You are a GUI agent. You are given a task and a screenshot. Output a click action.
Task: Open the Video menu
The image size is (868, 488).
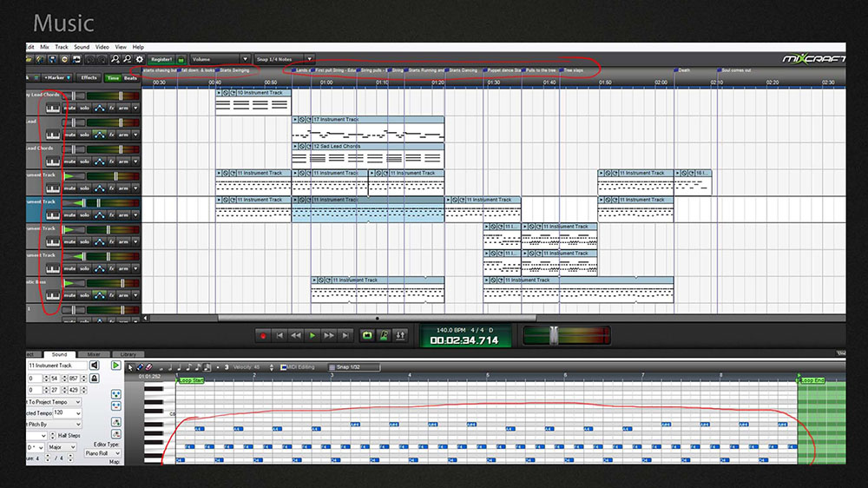point(102,47)
